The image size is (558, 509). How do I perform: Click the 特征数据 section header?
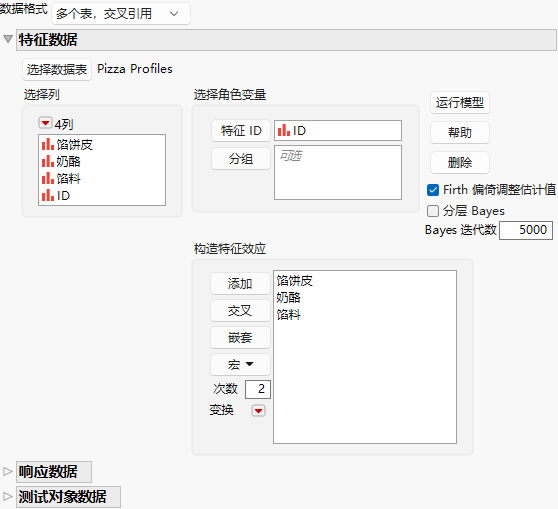[286, 40]
